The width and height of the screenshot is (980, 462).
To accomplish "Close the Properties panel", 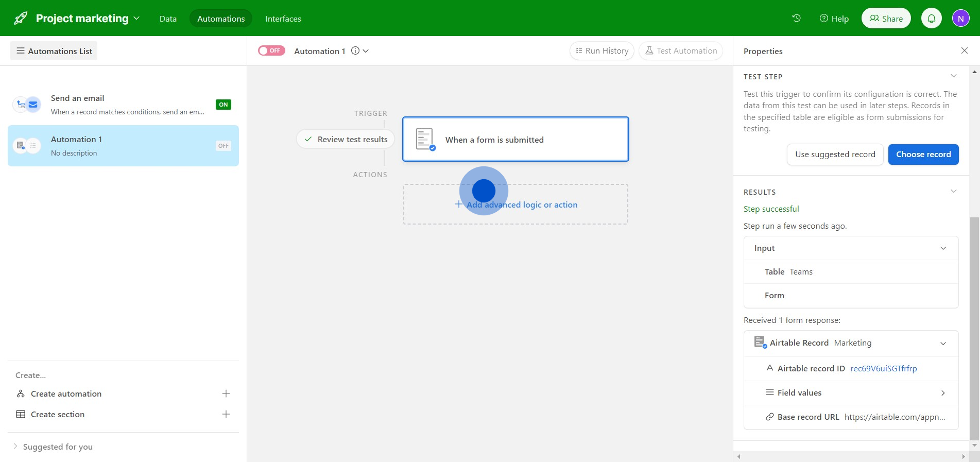I will pyautogui.click(x=965, y=50).
